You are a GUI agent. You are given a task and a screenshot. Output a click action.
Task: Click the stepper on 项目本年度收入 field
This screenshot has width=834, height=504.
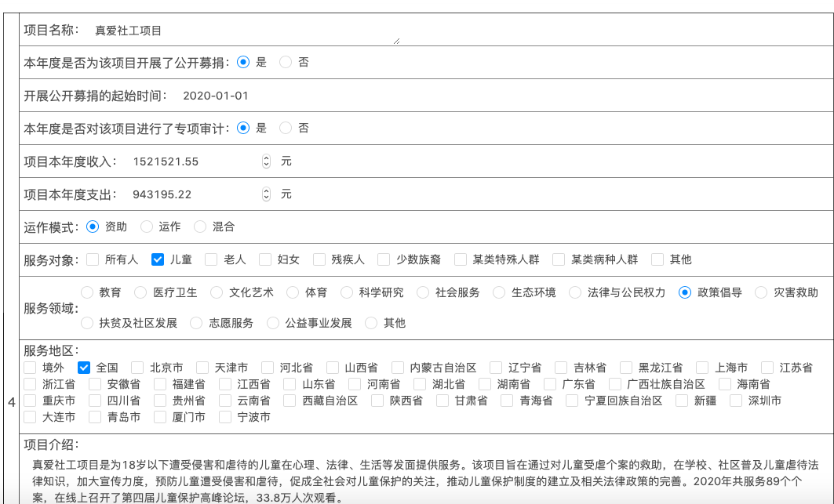point(267,161)
